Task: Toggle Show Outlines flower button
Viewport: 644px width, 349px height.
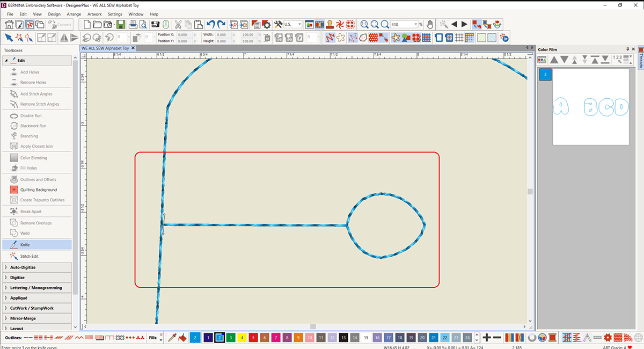Action: tap(340, 38)
